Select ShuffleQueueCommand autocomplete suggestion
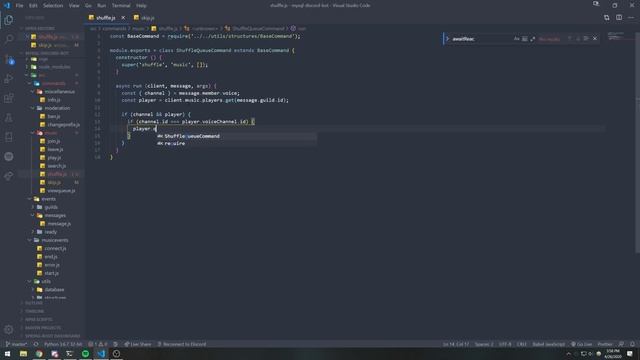 pyautogui.click(x=237, y=136)
